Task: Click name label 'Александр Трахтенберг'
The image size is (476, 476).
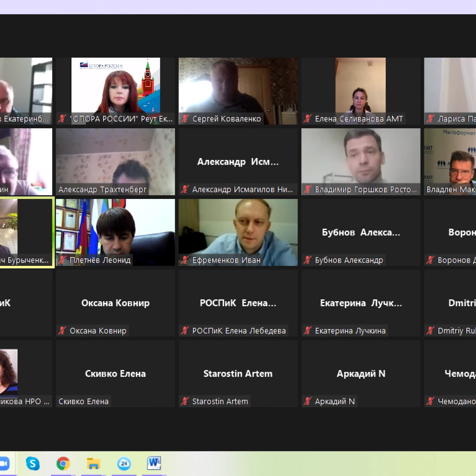Action: (102, 190)
